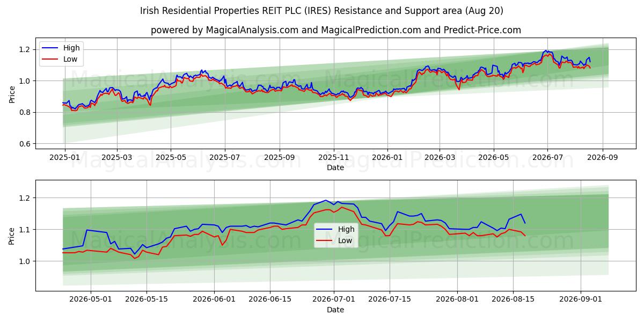Click the '2026-06-01' tick label
Image resolution: width=644 pixels, height=322 pixels.
[x=215, y=299]
